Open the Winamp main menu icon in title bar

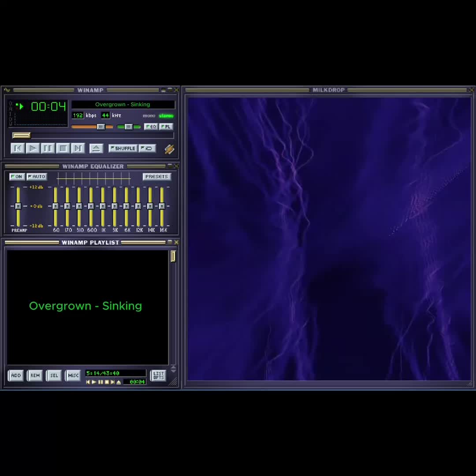[x=7, y=90]
